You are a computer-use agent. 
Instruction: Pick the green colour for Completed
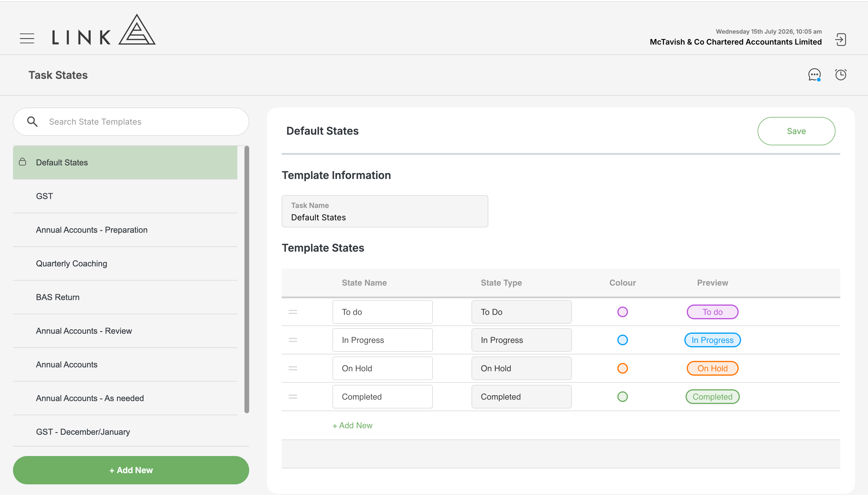pyautogui.click(x=622, y=397)
